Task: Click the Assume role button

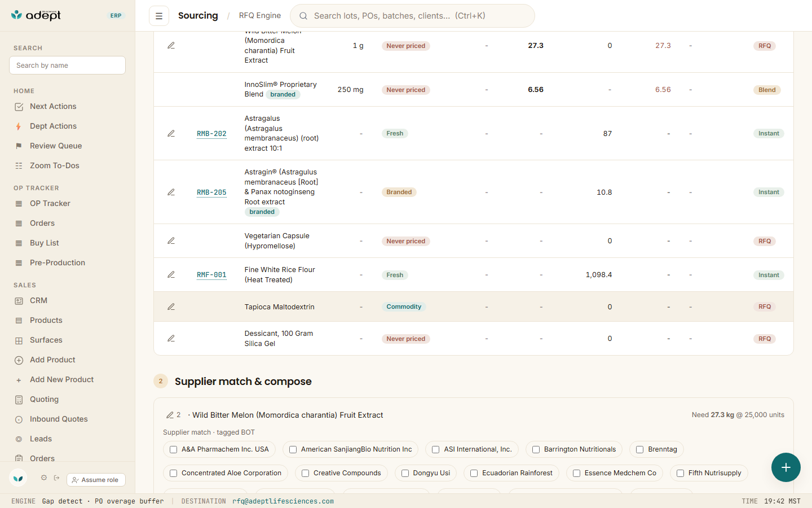Action: [96, 480]
